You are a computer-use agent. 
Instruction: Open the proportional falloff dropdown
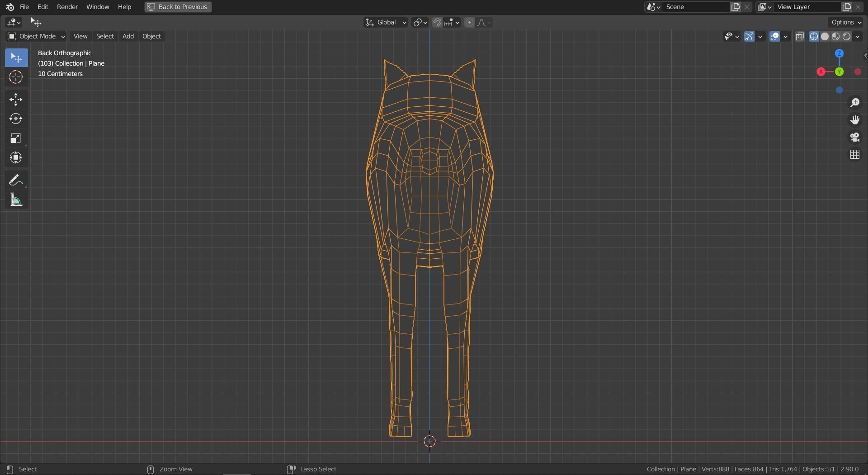pyautogui.click(x=484, y=23)
